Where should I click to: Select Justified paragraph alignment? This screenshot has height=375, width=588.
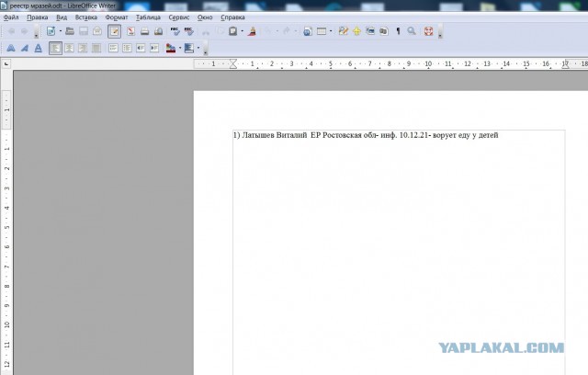[96, 48]
